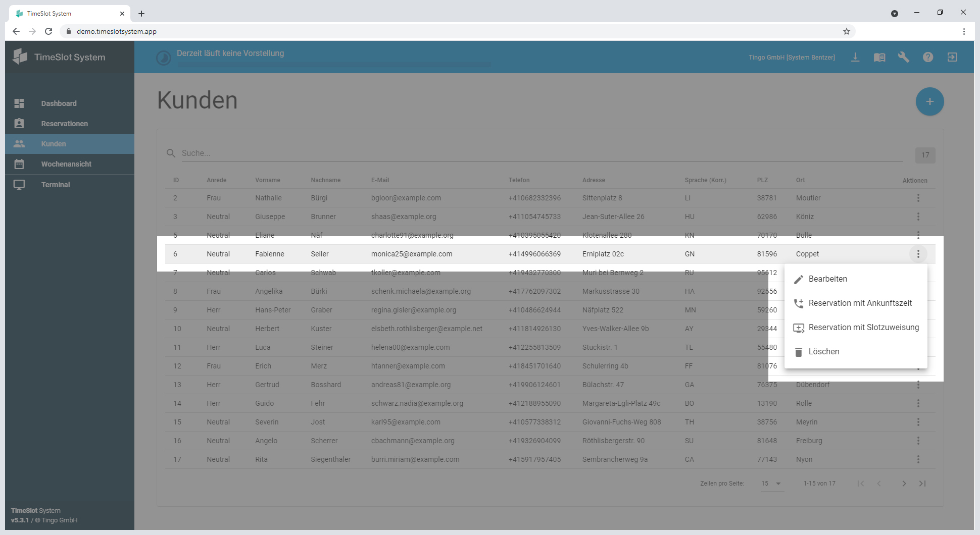Go back in browser history
The image size is (980, 535).
pyautogui.click(x=16, y=31)
